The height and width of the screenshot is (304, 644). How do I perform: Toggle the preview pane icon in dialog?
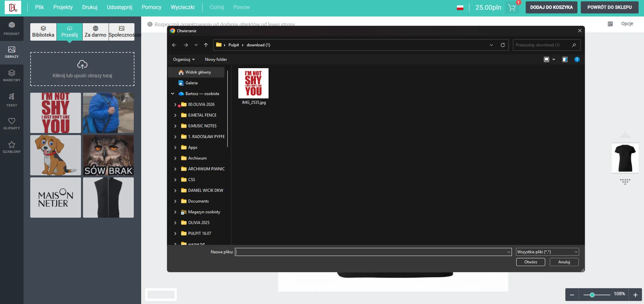click(x=565, y=59)
